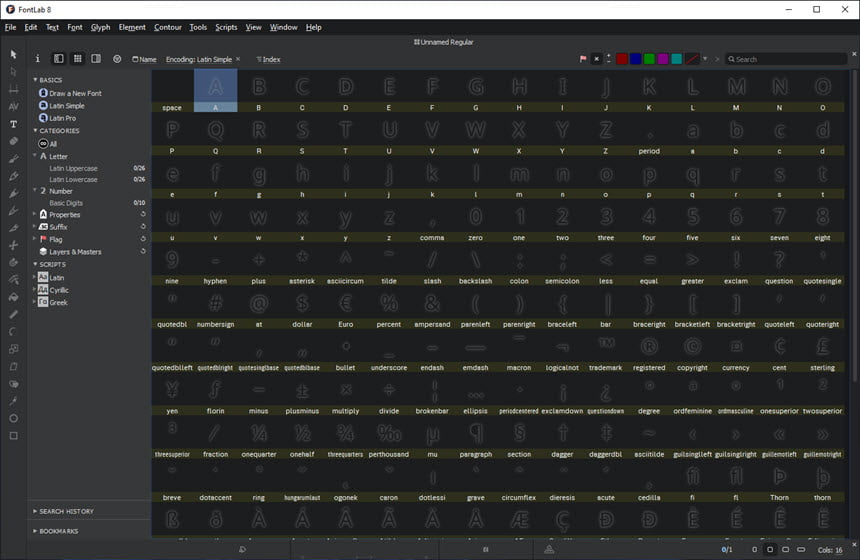860x560 pixels.
Task: Open the Scripts menu
Action: [x=226, y=27]
